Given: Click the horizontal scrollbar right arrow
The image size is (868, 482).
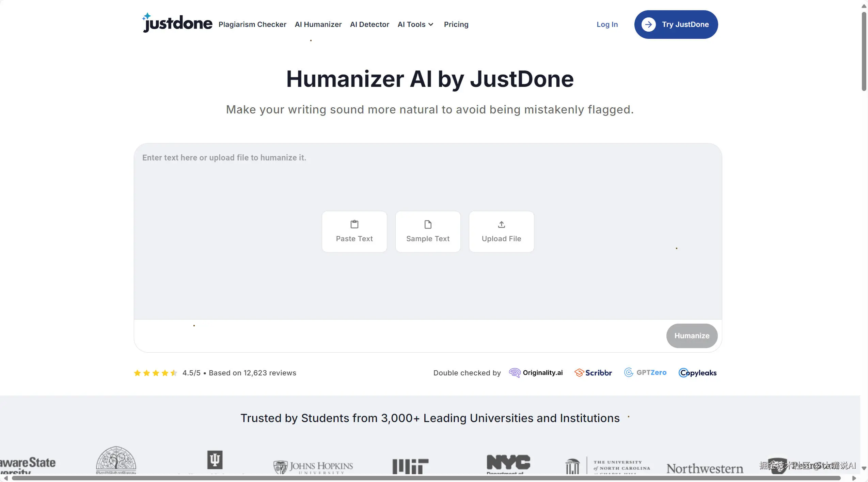Looking at the screenshot, I should click(854, 478).
